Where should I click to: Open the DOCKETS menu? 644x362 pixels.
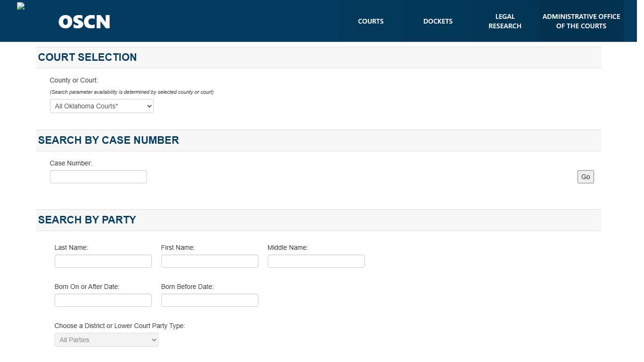pos(438,21)
